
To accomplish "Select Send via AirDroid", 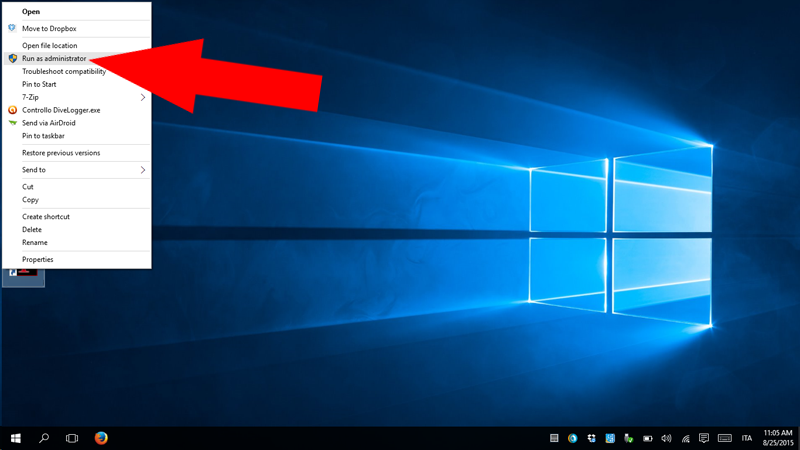I will pos(77,123).
